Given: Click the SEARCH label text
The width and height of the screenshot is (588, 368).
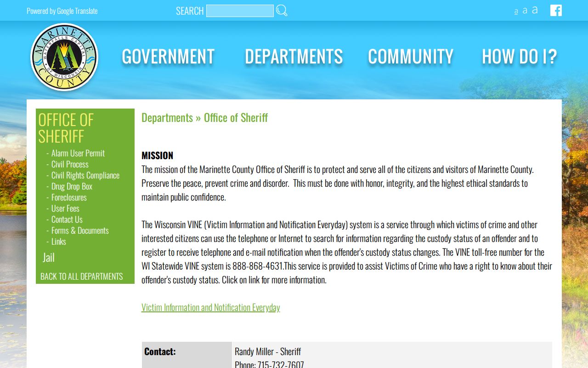Looking at the screenshot, I should (190, 11).
